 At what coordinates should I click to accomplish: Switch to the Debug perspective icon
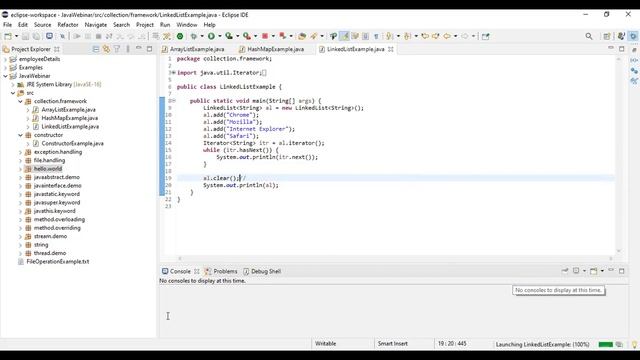pos(633,36)
